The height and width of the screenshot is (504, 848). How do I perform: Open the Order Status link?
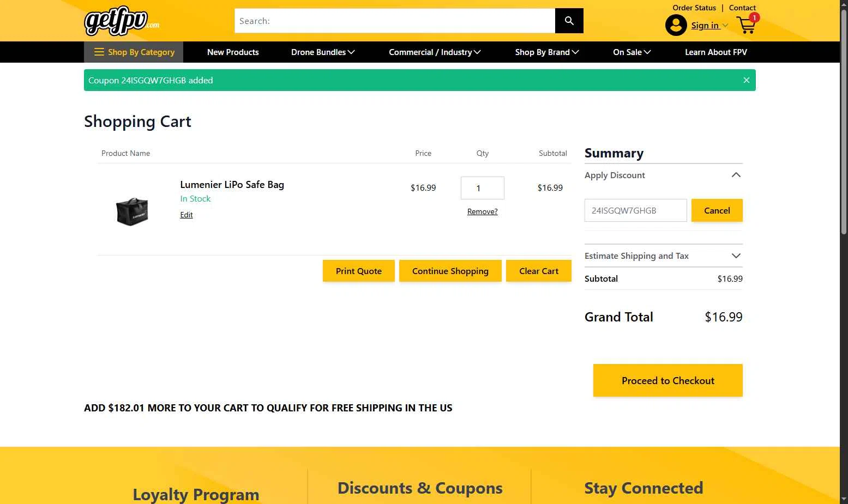(694, 8)
